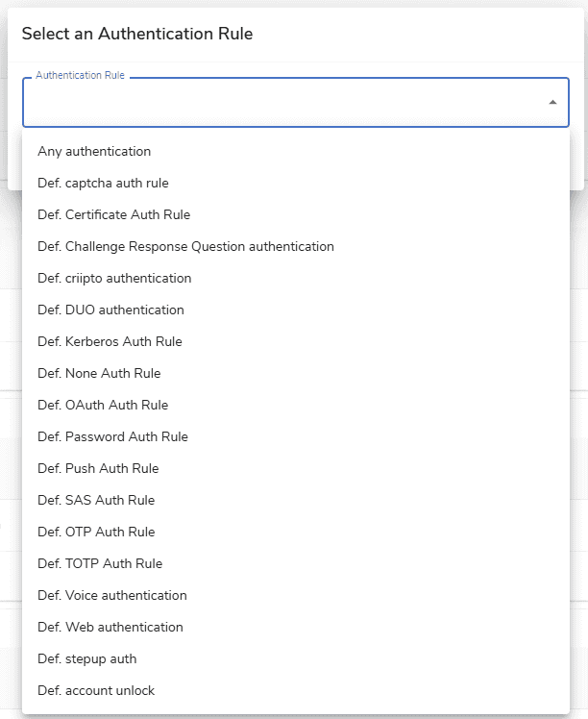Image resolution: width=588 pixels, height=719 pixels.
Task: Select Def. OAuth Auth Rule
Action: (x=103, y=405)
